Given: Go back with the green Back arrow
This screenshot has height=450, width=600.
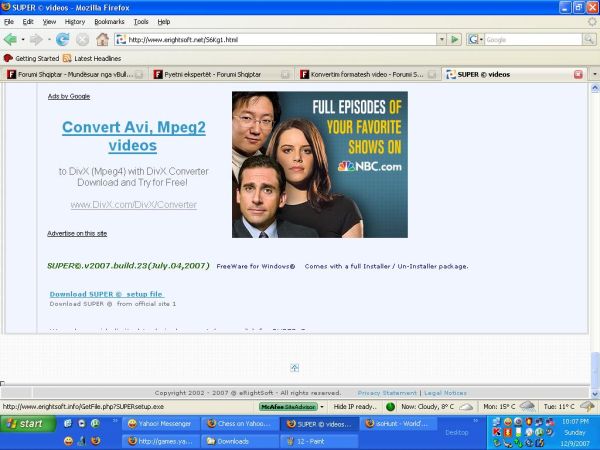Looking at the screenshot, I should pos(10,39).
